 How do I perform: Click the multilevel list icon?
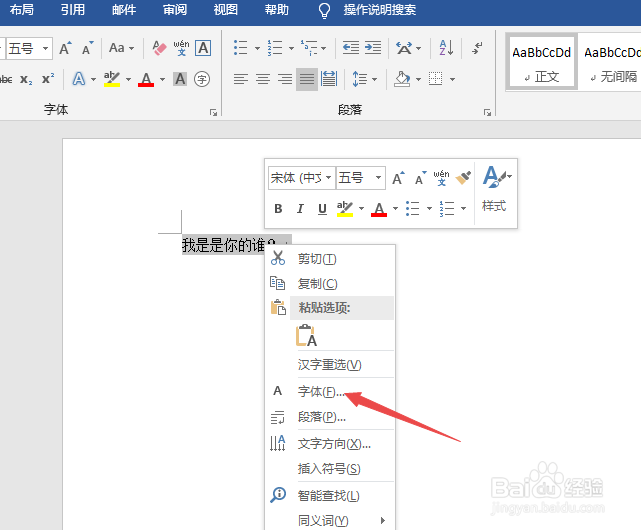pos(309,47)
